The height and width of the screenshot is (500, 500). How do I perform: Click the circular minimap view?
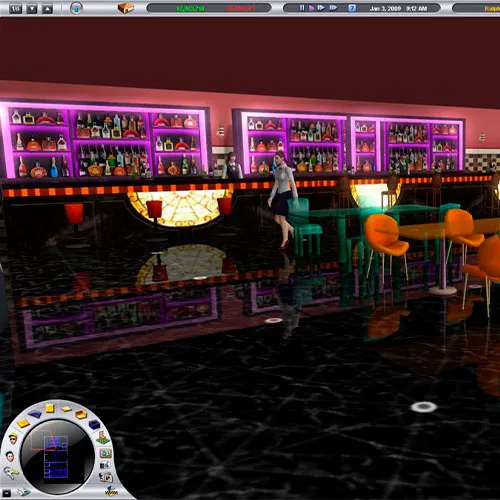(57, 457)
